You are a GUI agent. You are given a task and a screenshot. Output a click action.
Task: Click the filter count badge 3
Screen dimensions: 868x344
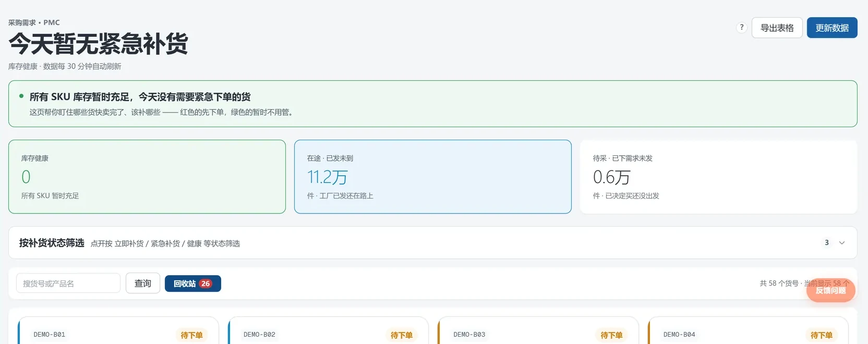point(826,243)
